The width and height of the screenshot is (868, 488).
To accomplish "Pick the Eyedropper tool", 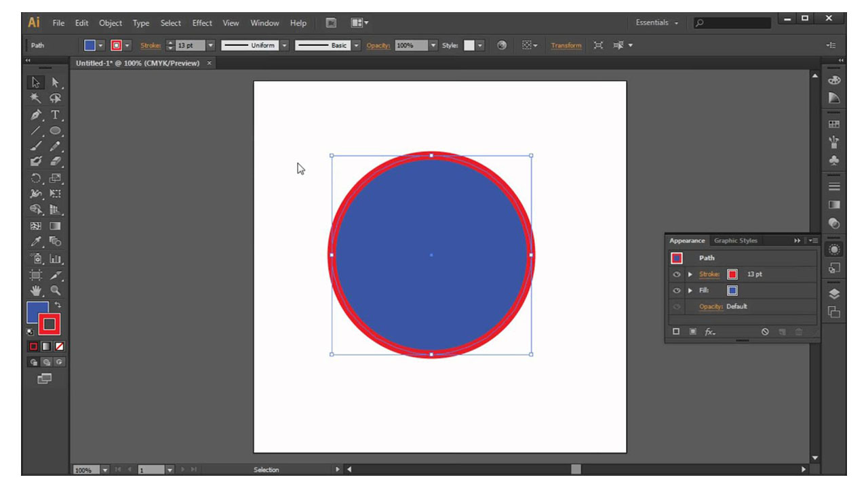I will click(37, 242).
